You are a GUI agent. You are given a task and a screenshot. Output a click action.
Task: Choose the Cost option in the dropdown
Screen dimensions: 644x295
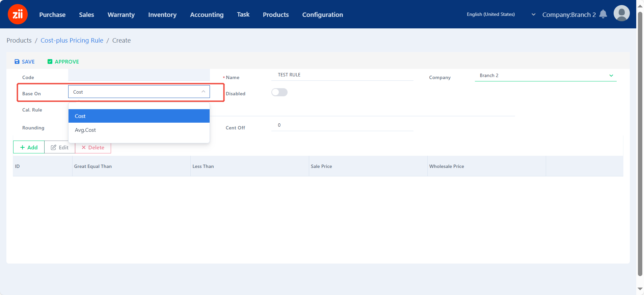[139, 116]
